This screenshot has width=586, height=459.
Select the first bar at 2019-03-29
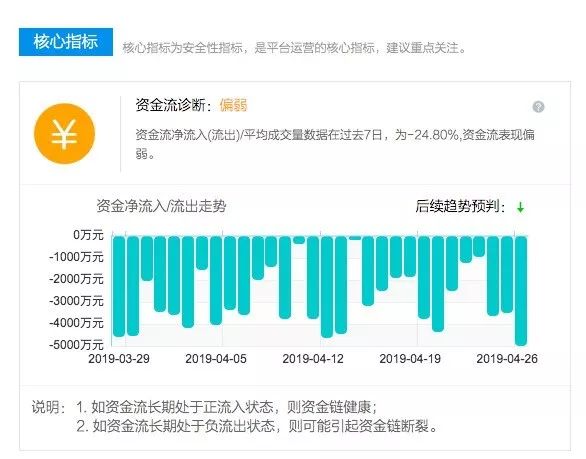tap(118, 286)
